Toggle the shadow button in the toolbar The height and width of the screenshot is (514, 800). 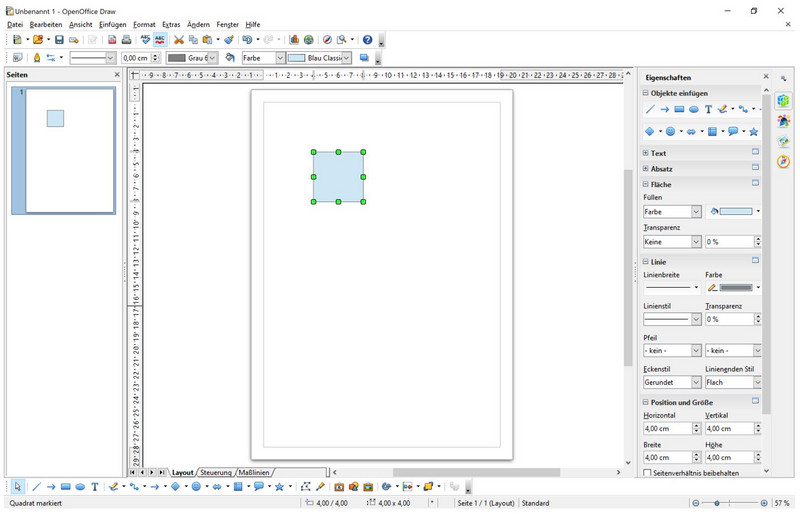pos(364,58)
